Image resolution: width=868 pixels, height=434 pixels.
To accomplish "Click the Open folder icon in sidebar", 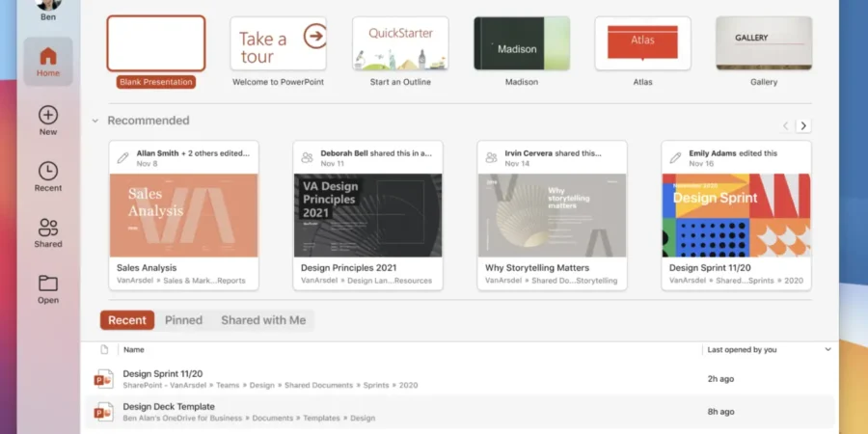I will (x=48, y=283).
